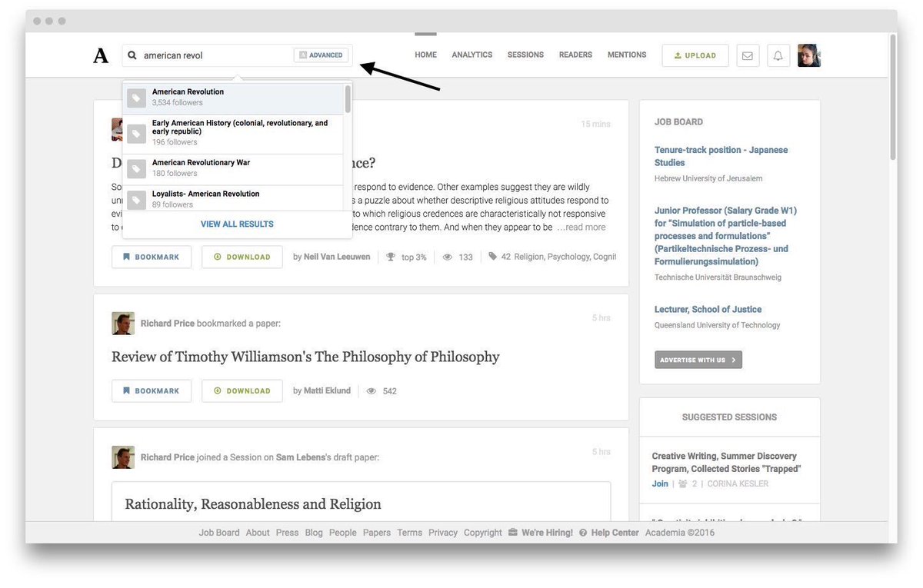This screenshot has height=588, width=923.
Task: Click the people icon in suggested session
Action: point(682,484)
